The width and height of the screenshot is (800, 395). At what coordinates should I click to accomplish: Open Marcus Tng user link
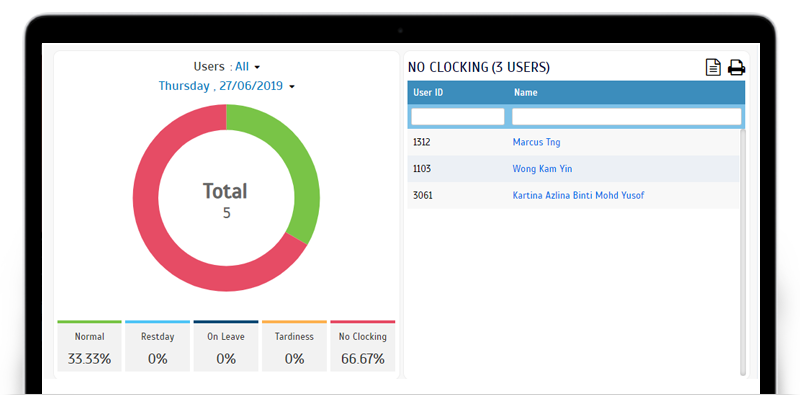tap(536, 142)
